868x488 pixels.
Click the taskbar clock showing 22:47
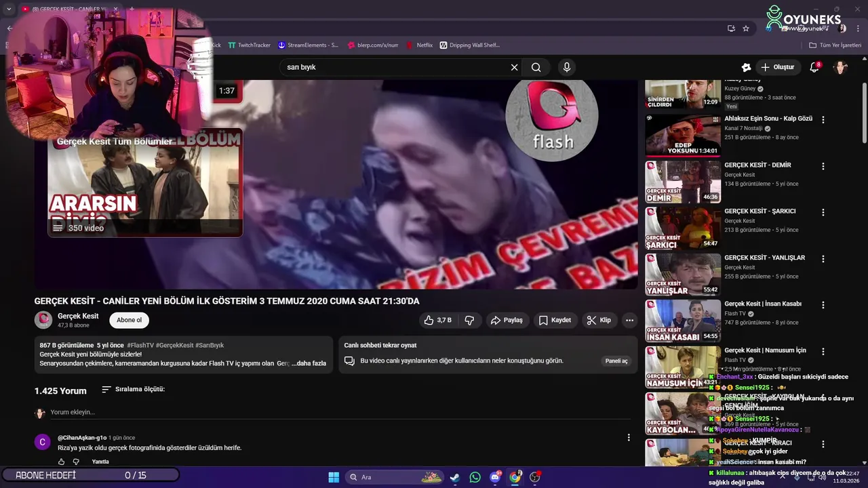tap(846, 477)
